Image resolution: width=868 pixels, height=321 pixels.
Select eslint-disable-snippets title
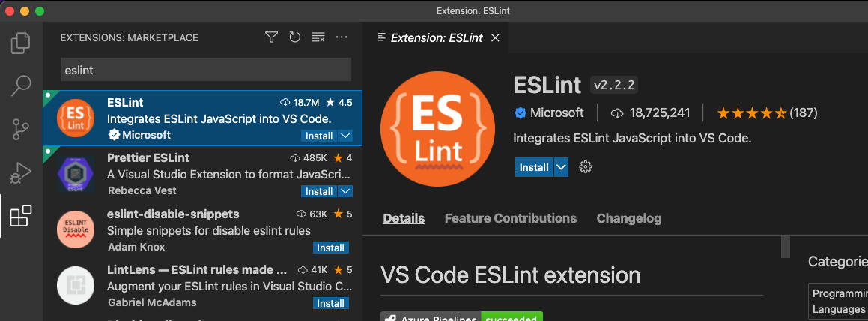(173, 214)
